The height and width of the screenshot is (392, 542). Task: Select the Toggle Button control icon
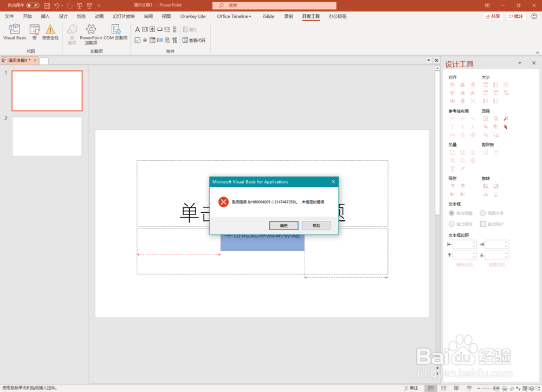(167, 41)
